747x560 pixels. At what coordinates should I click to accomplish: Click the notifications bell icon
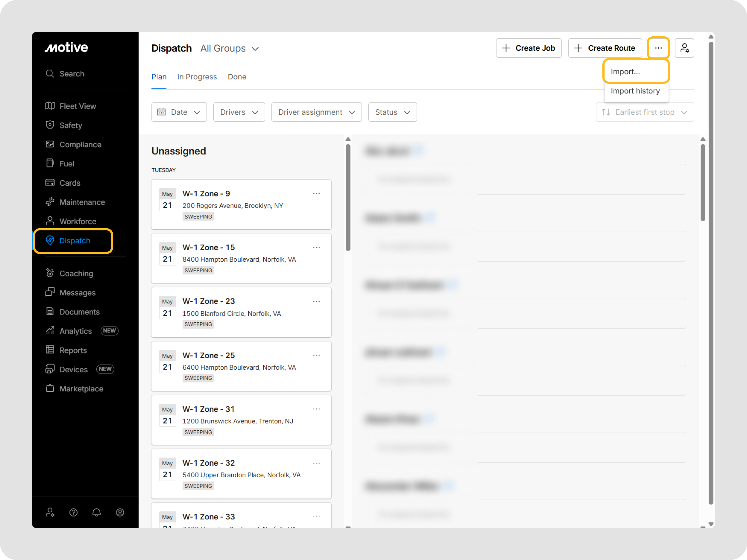[97, 513]
